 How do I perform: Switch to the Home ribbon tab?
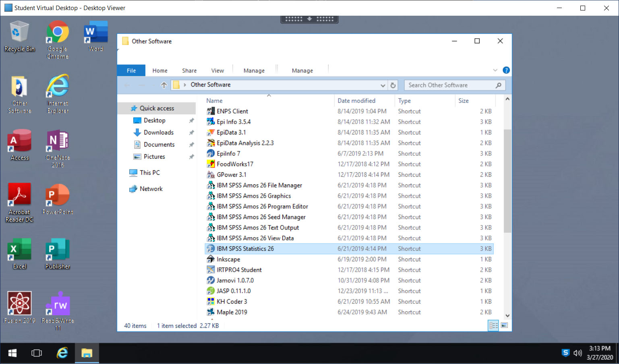(x=160, y=70)
